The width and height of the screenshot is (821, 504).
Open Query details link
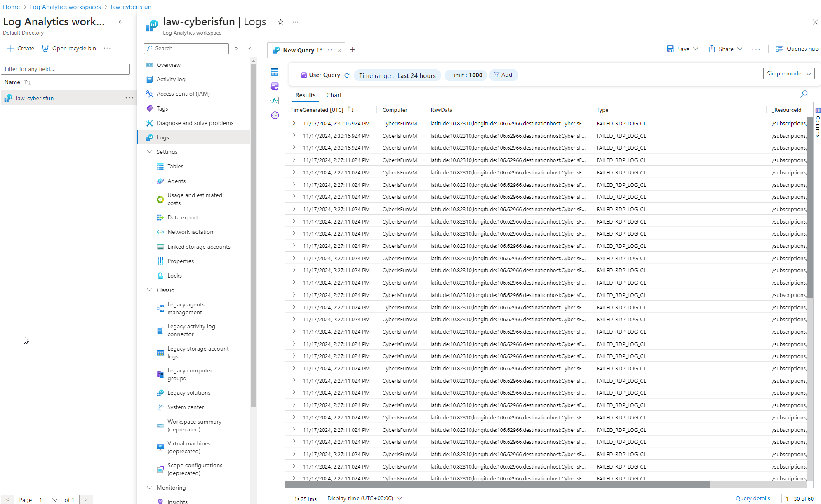coord(753,498)
